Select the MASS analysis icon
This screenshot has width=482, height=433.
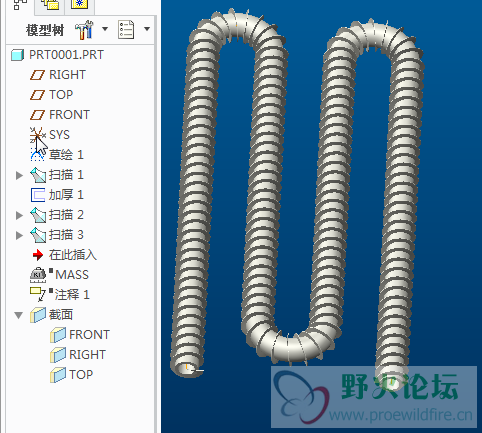click(x=38, y=275)
